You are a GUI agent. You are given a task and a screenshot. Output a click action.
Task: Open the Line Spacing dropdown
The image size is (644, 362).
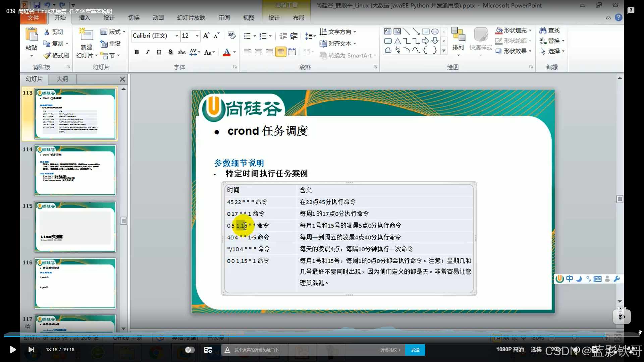pyautogui.click(x=310, y=36)
